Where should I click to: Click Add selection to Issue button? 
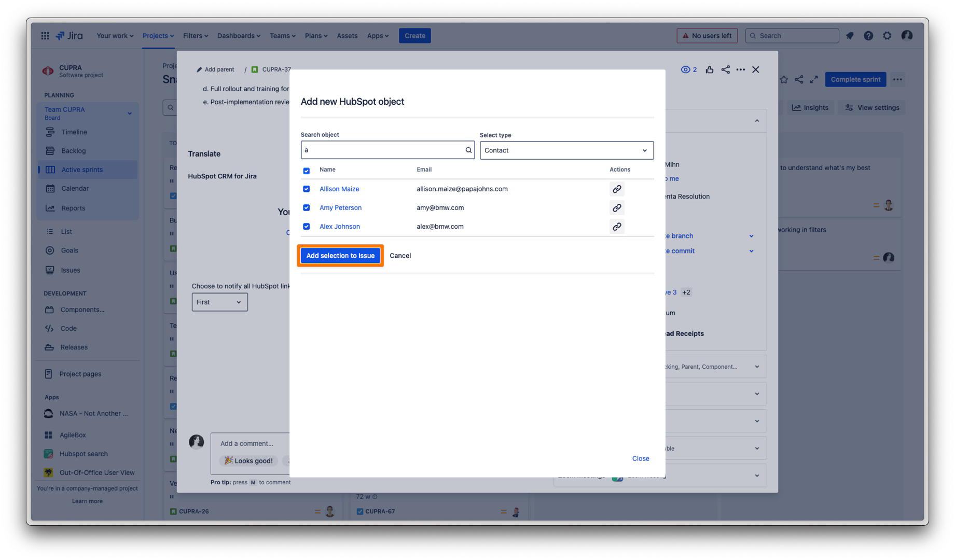(x=340, y=256)
